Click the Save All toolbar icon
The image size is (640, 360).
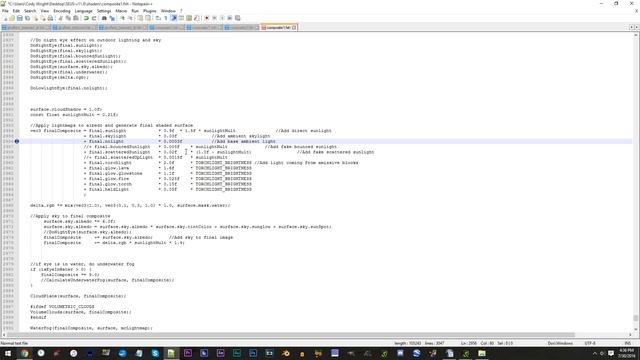(27, 18)
